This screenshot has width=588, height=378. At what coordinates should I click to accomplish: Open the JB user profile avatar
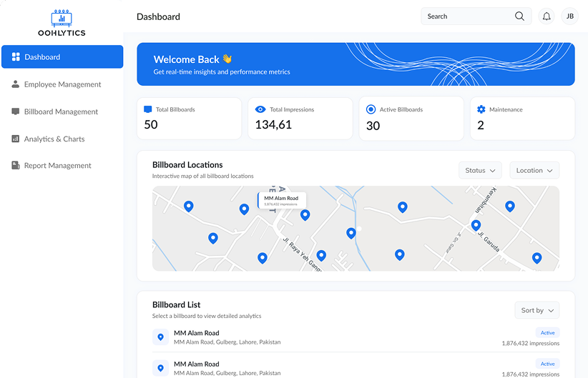[569, 16]
